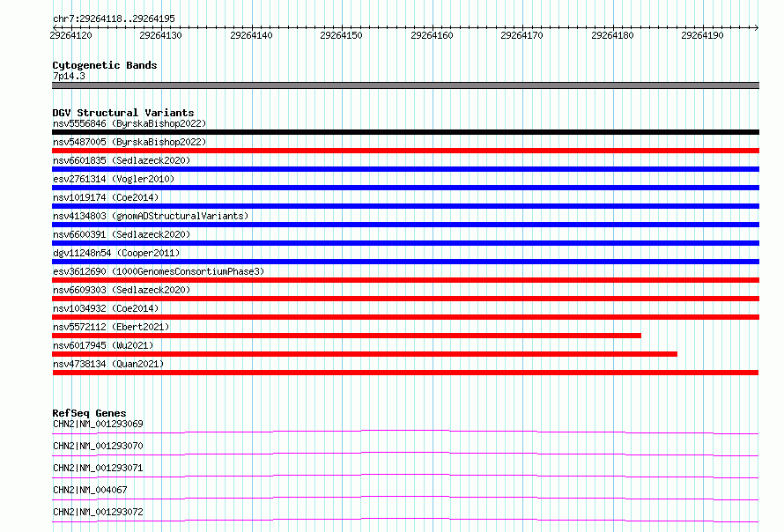The height and width of the screenshot is (532, 784).
Task: Click ruler position 29264120
Action: click(71, 35)
